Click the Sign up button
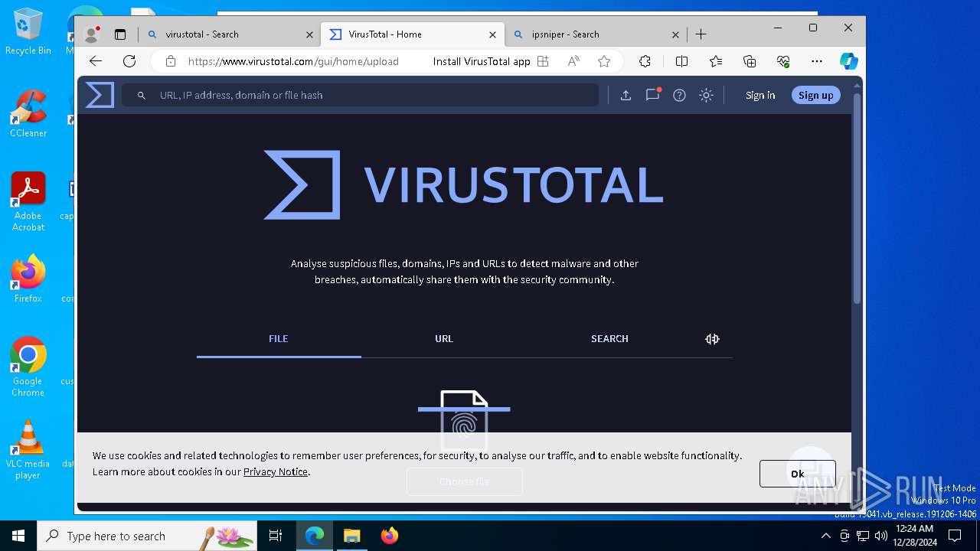Viewport: 980px width, 551px height. tap(815, 95)
